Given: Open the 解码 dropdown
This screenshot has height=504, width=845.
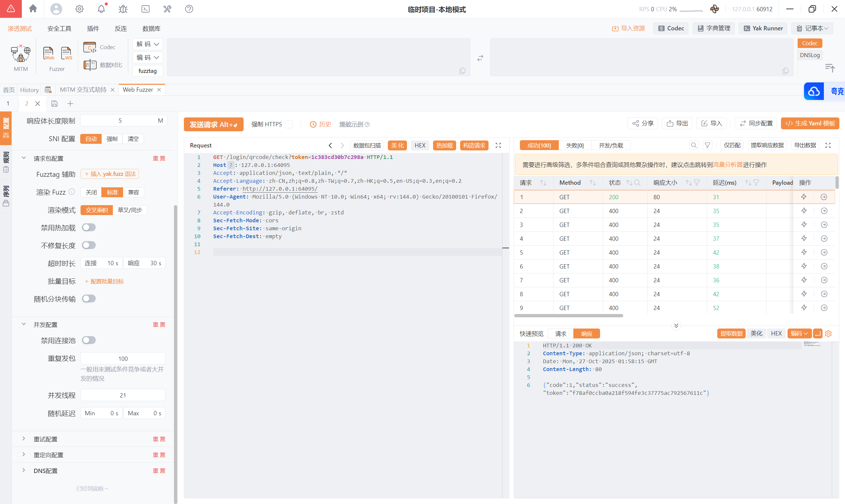Looking at the screenshot, I should point(148,44).
